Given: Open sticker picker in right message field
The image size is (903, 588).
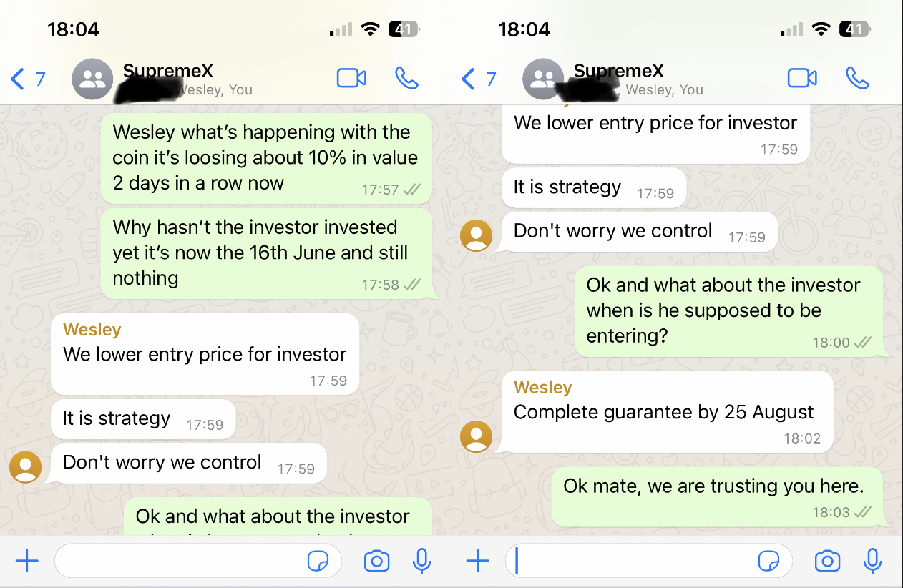Looking at the screenshot, I should (768, 562).
